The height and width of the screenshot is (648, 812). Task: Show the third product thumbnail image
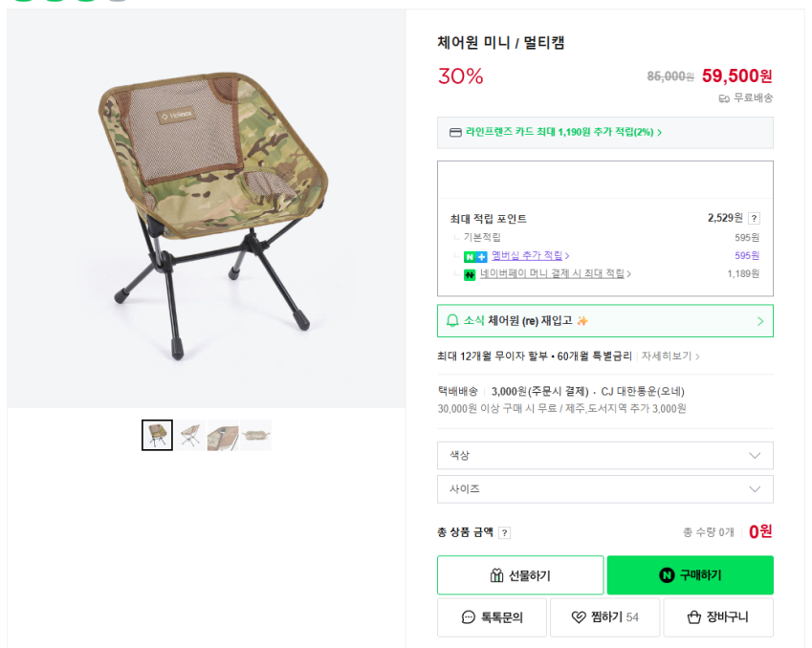point(223,435)
